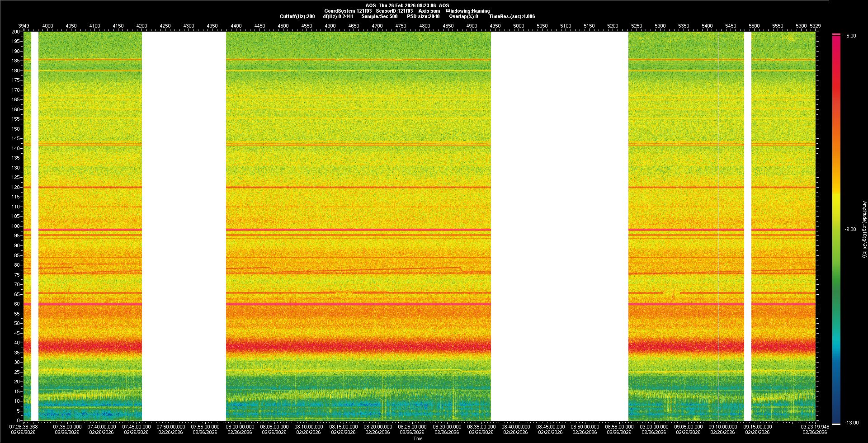This screenshot has width=868, height=443.
Task: Click the 08:00:00.000 time axis label
Action: pos(240,427)
